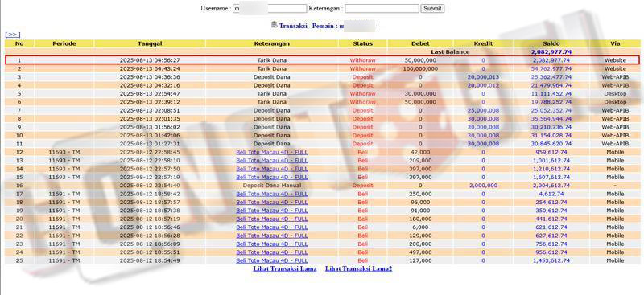Click the Submit button
The image size is (644, 295).
(x=432, y=9)
